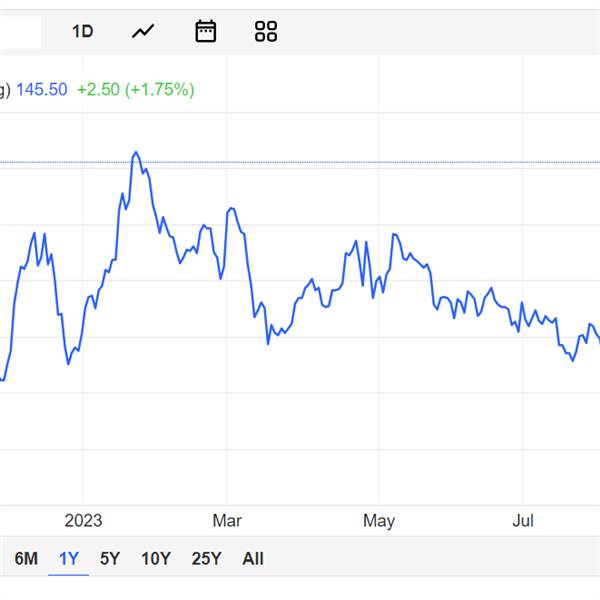Select the 1D interval button
This screenshot has width=600, height=600.
(x=83, y=31)
